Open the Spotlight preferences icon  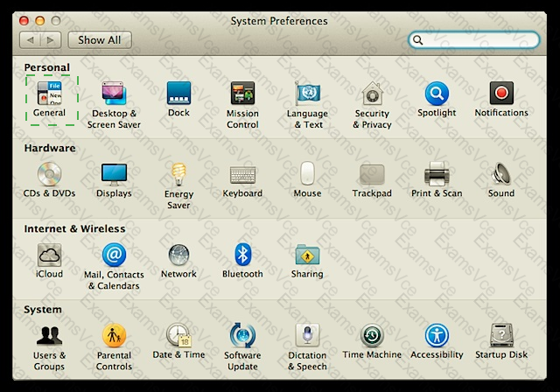click(x=437, y=94)
